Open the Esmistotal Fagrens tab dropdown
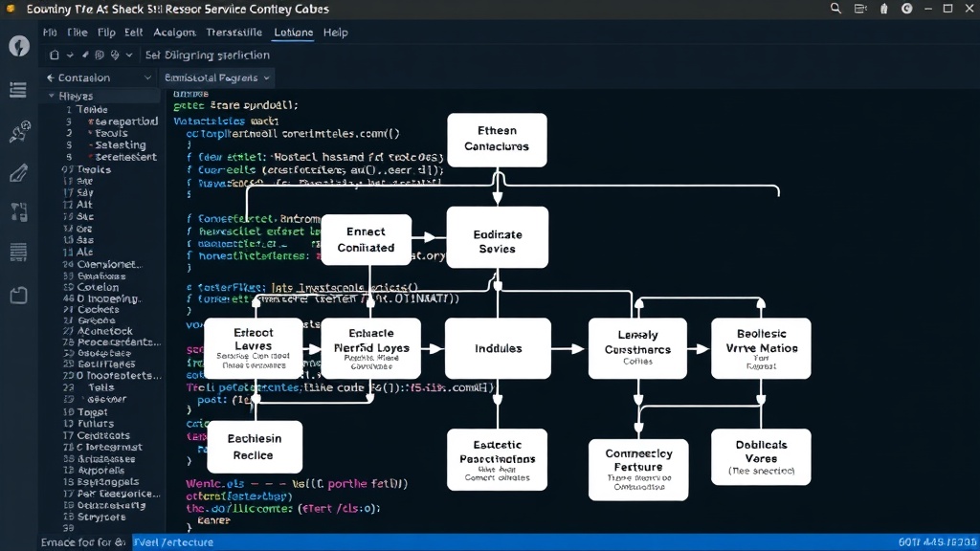The height and width of the screenshot is (551, 980). (267, 78)
